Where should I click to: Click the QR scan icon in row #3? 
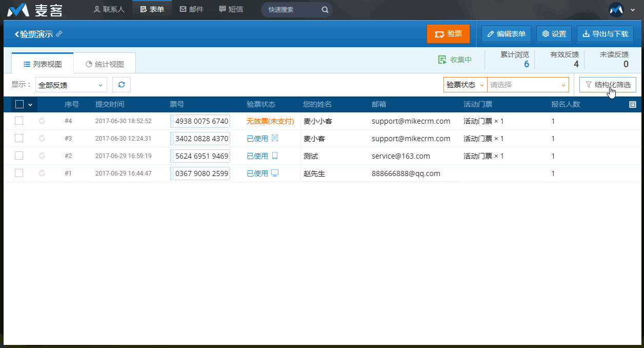(x=275, y=138)
